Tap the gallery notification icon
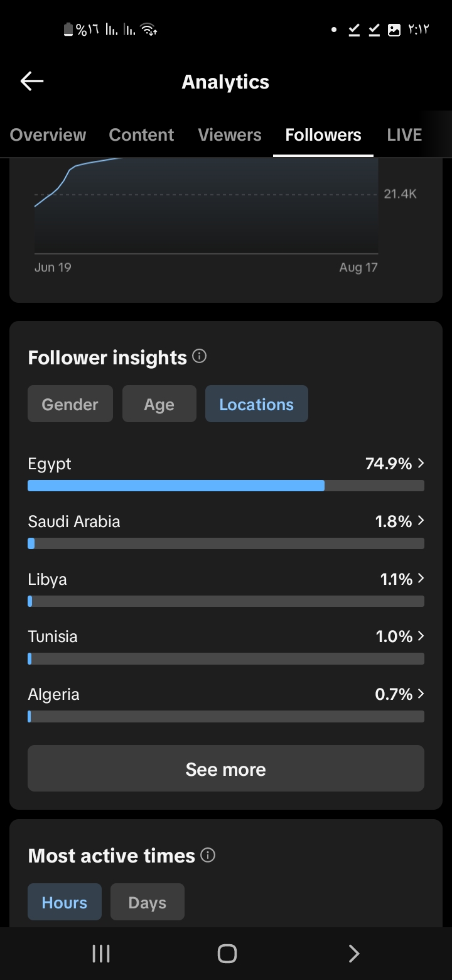This screenshot has height=980, width=452. pyautogui.click(x=394, y=30)
